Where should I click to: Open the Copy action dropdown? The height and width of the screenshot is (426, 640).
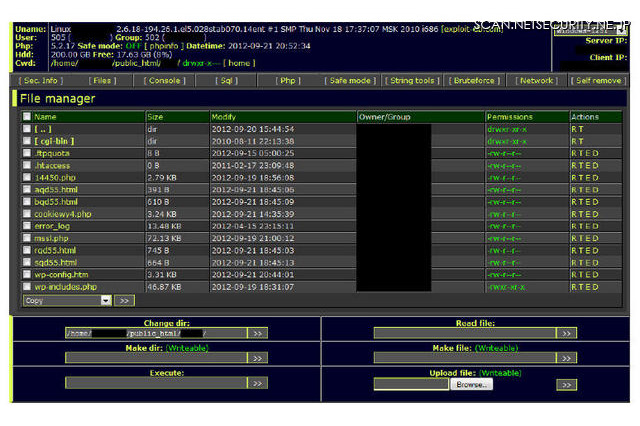66,300
